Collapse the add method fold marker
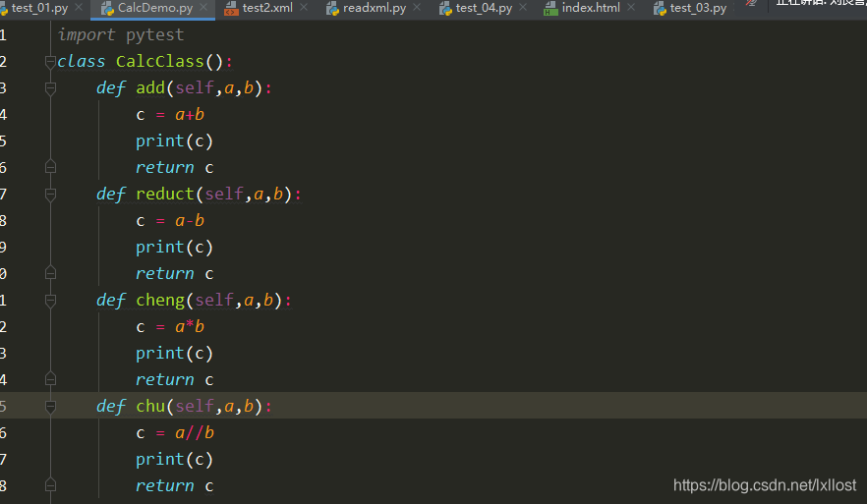 coord(50,87)
